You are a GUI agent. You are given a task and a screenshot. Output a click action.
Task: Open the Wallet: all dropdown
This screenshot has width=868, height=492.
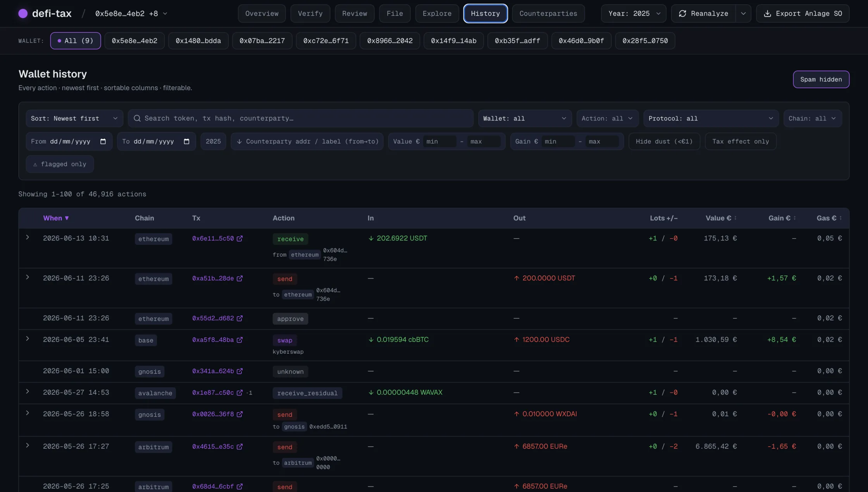point(525,119)
